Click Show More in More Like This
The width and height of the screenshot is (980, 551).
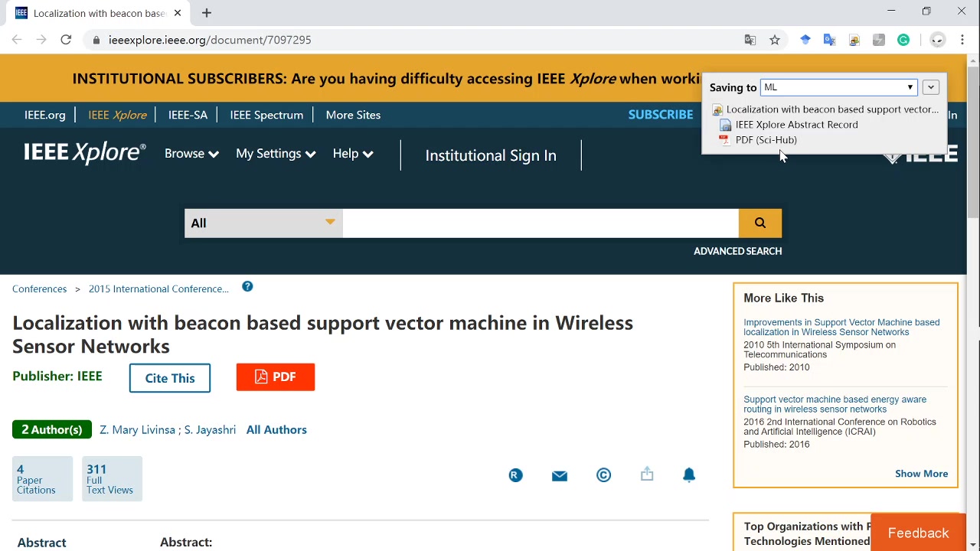pyautogui.click(x=921, y=474)
